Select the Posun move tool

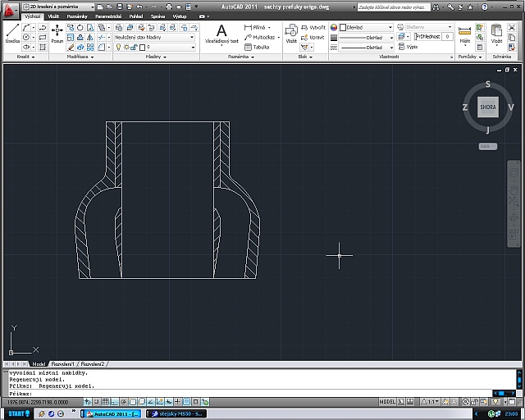pos(57,34)
